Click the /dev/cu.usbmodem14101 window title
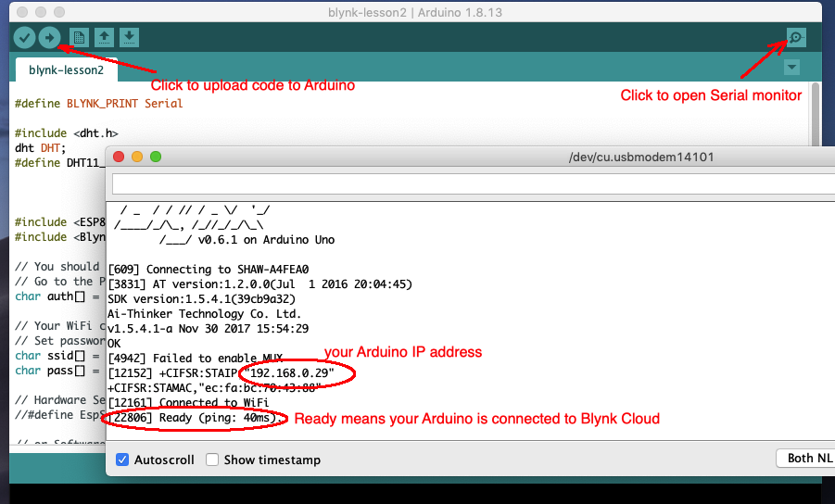835x504 pixels. [x=641, y=157]
